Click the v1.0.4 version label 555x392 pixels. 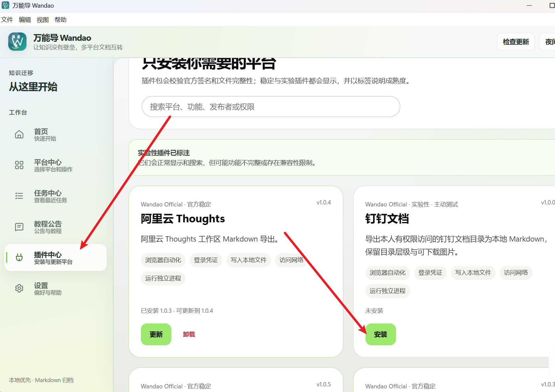tap(324, 202)
